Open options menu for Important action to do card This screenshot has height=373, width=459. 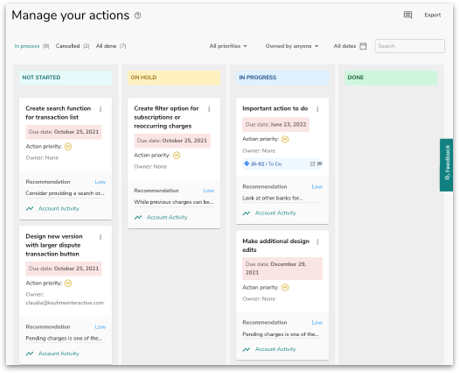pyautogui.click(x=317, y=109)
